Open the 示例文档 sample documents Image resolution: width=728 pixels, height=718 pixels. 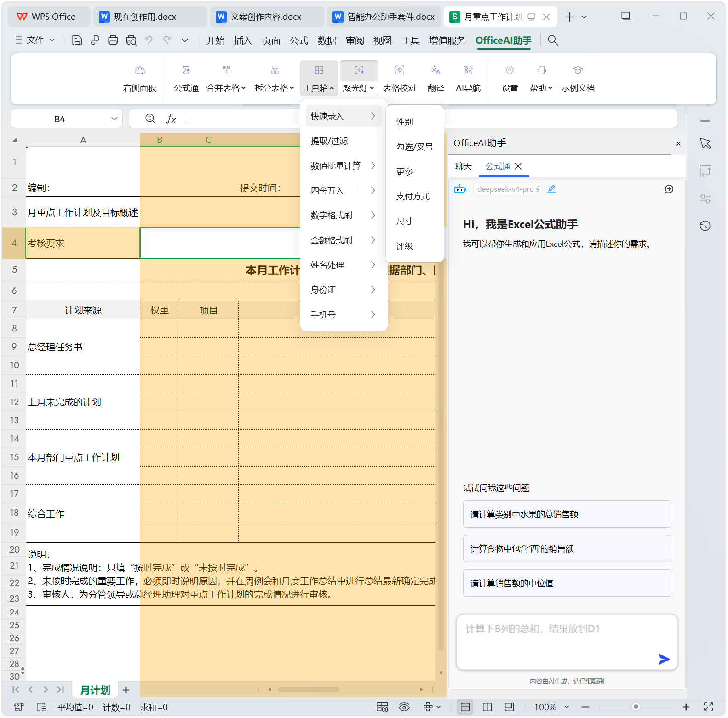(578, 79)
